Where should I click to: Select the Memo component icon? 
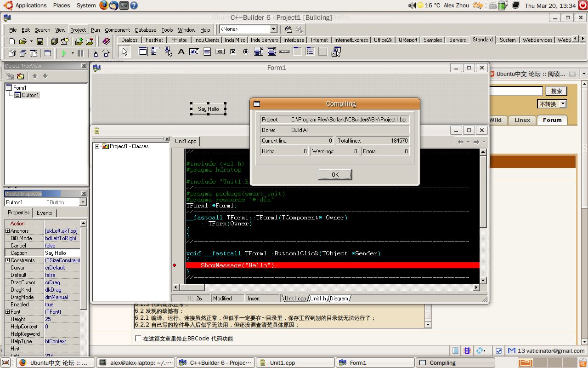[x=207, y=52]
